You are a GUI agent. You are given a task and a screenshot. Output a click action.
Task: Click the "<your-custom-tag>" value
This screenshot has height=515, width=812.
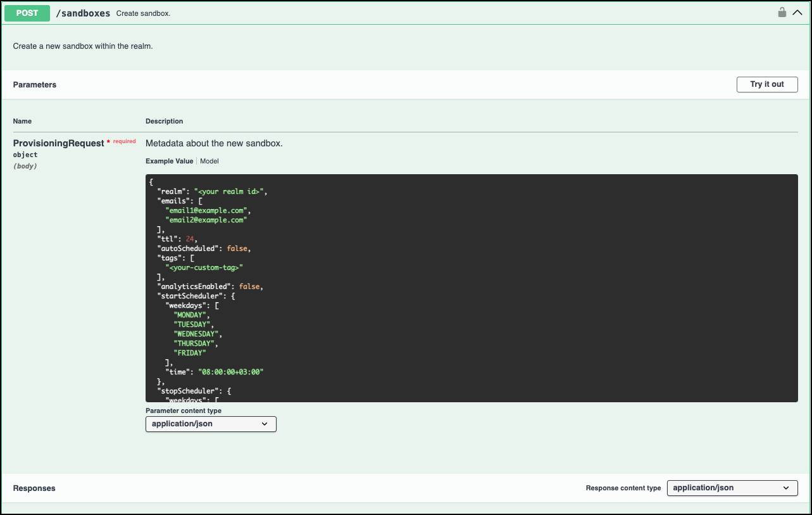tap(204, 267)
